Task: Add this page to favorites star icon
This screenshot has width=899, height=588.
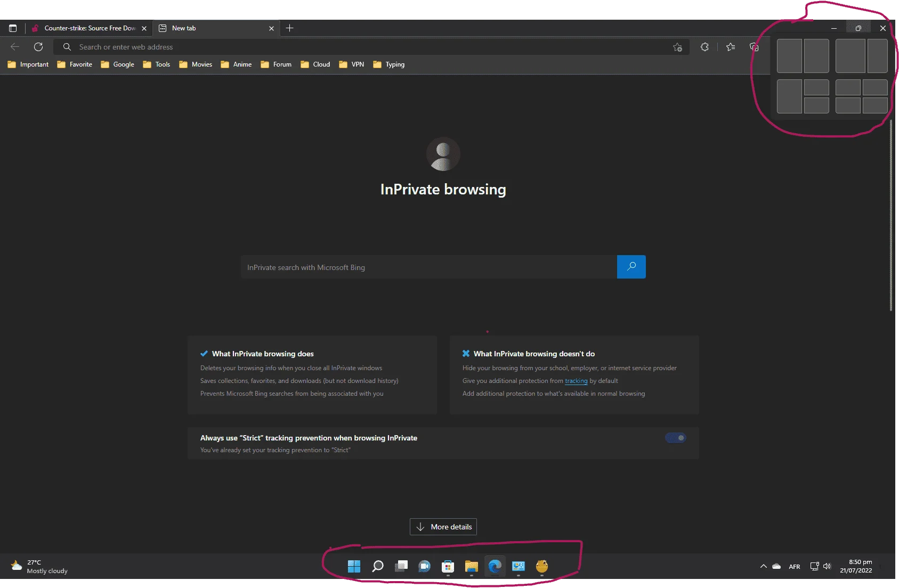Action: [x=677, y=47]
